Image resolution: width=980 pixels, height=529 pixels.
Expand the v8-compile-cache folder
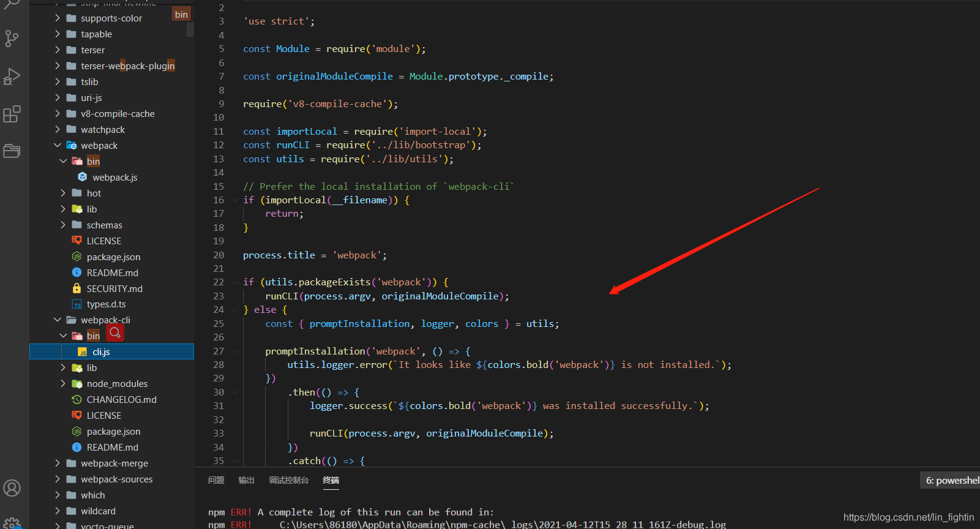(x=58, y=113)
